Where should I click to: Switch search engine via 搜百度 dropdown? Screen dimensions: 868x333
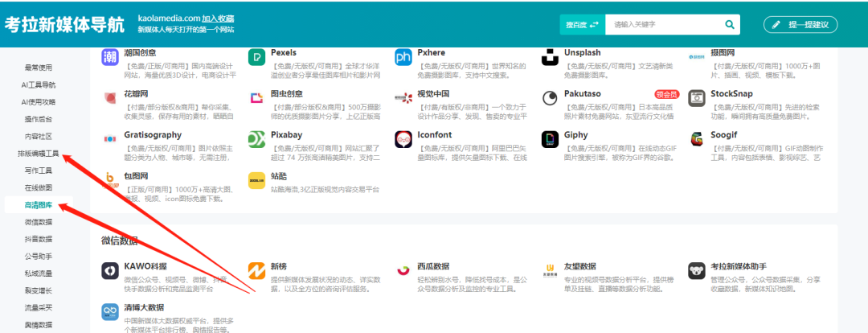[x=583, y=24]
